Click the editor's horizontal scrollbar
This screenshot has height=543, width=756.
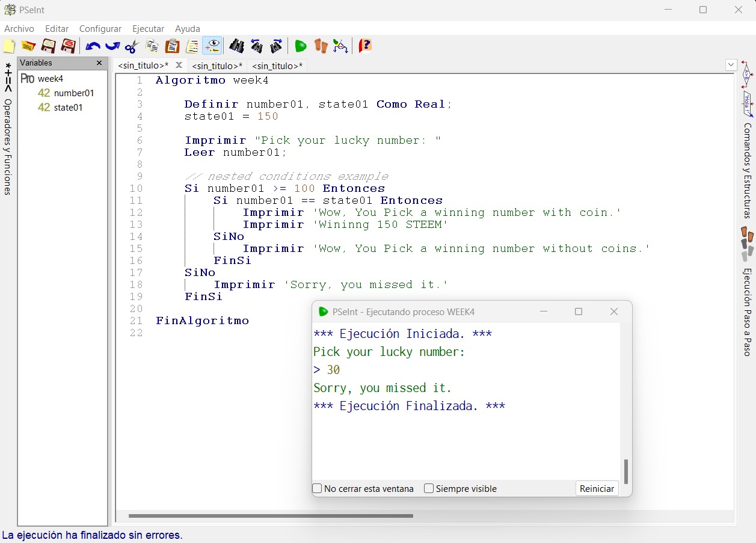271,515
